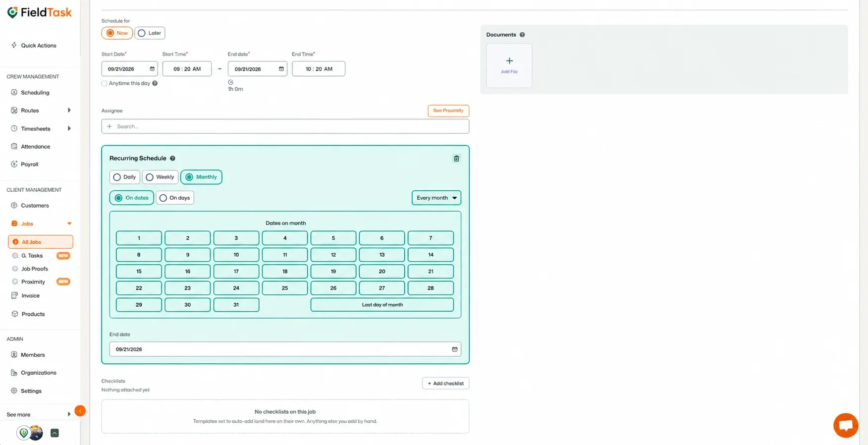The width and height of the screenshot is (868, 445).
Task: Click the Products box icon
Action: [14, 314]
